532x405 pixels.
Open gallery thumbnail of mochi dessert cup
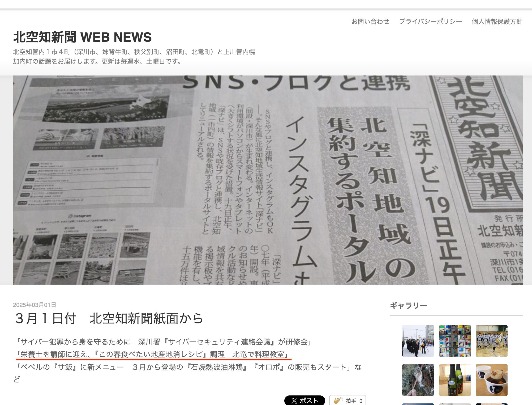pos(491,380)
